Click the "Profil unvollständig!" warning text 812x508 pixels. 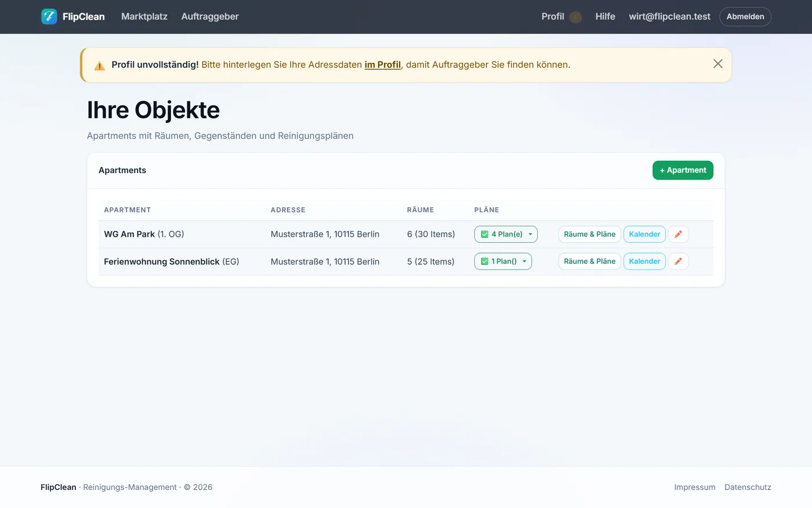155,64
